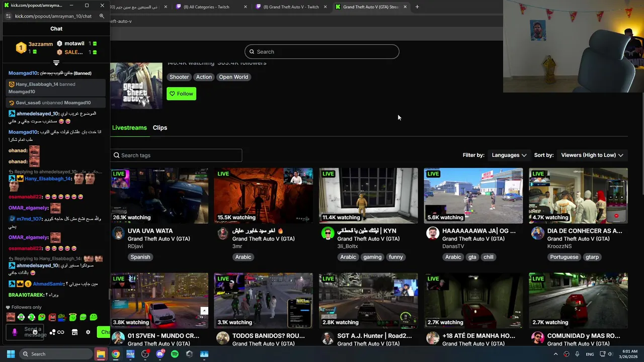Viewport: 644px width, 362px height.
Task: Click the green Chat send button
Action: pyautogui.click(x=104, y=332)
